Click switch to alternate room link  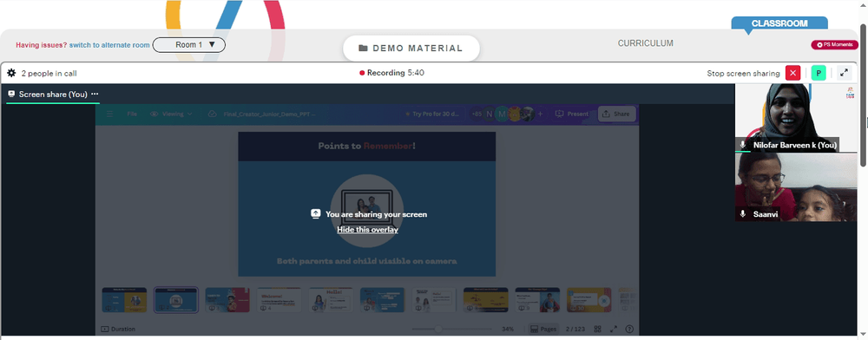(x=109, y=45)
